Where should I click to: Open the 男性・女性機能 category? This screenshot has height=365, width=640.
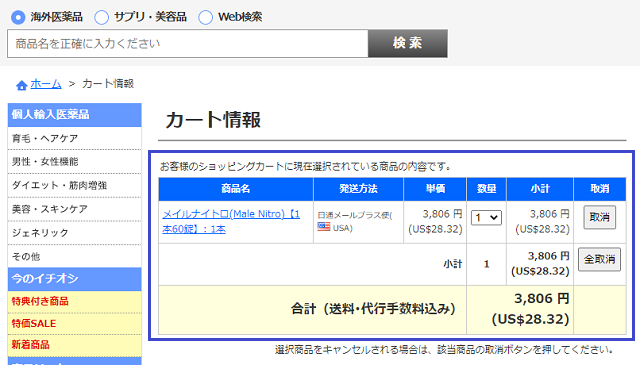(x=75, y=162)
